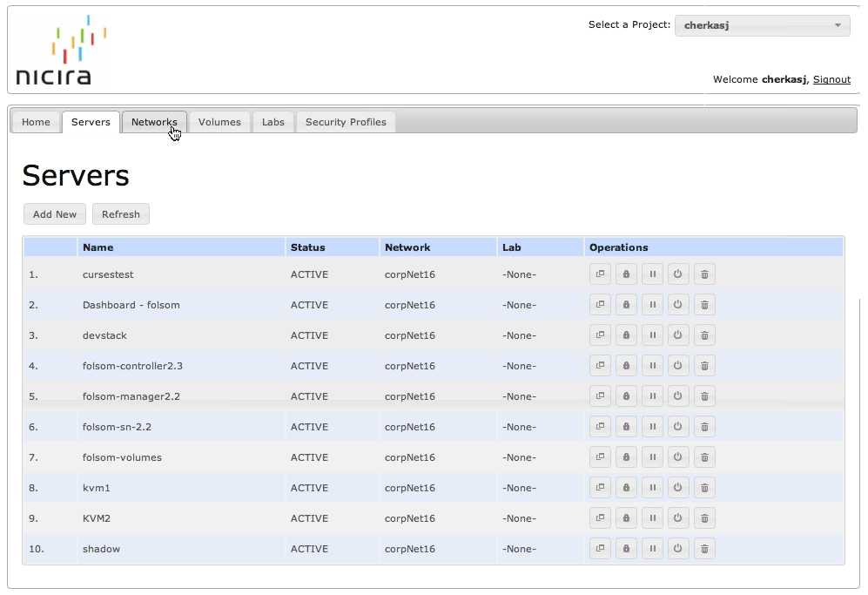Open the Select a Project dropdown
Screen dimensions: 868x595
(x=763, y=25)
